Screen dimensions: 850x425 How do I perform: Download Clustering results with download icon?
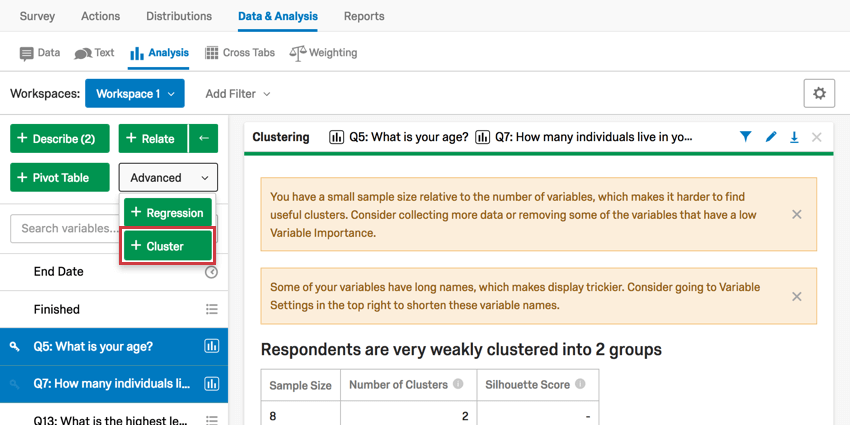pyautogui.click(x=794, y=137)
